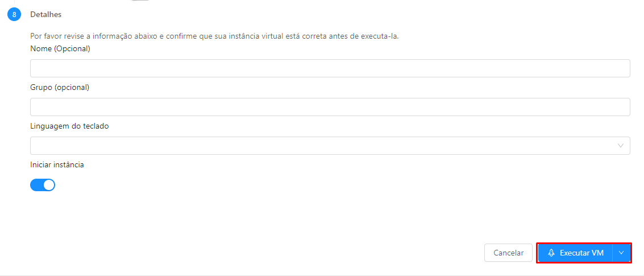Click the step 8 number circle

(x=14, y=14)
